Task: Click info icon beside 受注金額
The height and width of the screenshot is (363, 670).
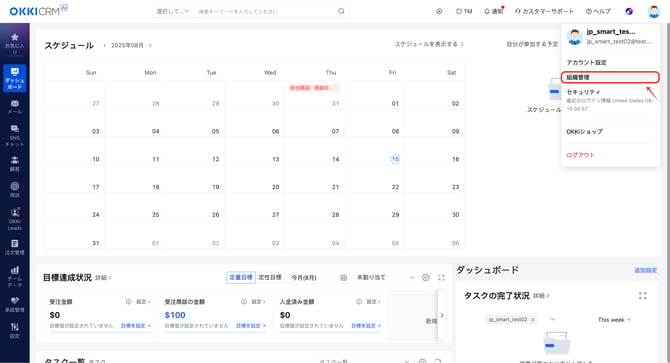Action: pyautogui.click(x=128, y=302)
